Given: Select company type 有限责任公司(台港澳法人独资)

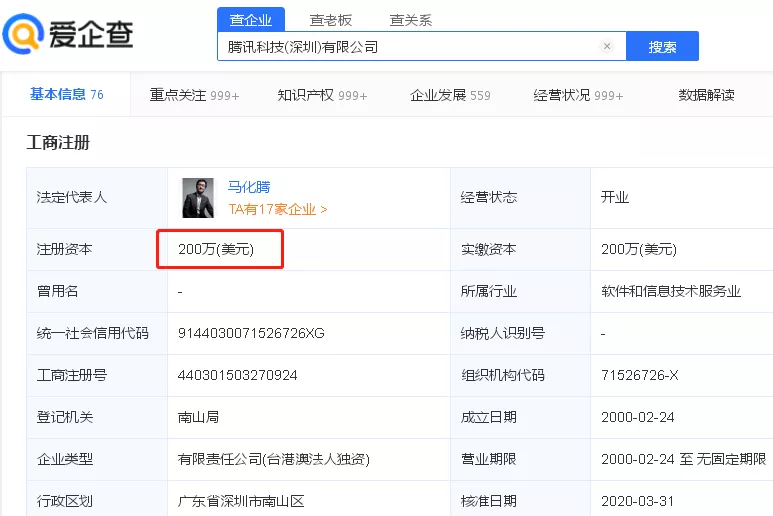Looking at the screenshot, I should (274, 459).
